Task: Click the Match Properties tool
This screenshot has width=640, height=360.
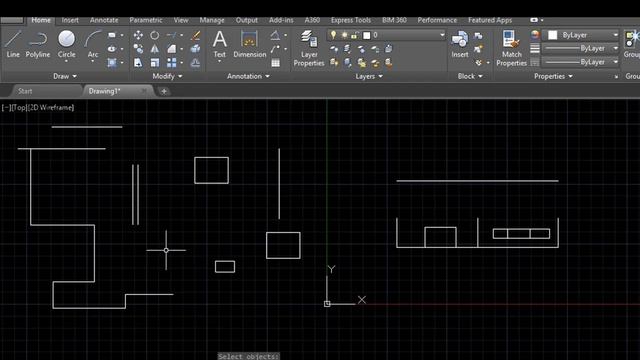Action: (x=511, y=48)
